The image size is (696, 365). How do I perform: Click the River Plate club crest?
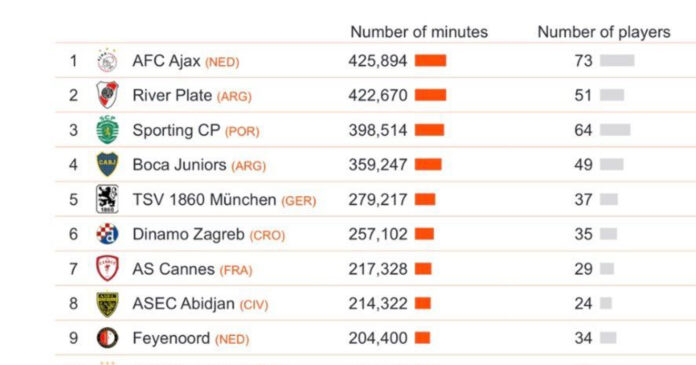click(107, 95)
